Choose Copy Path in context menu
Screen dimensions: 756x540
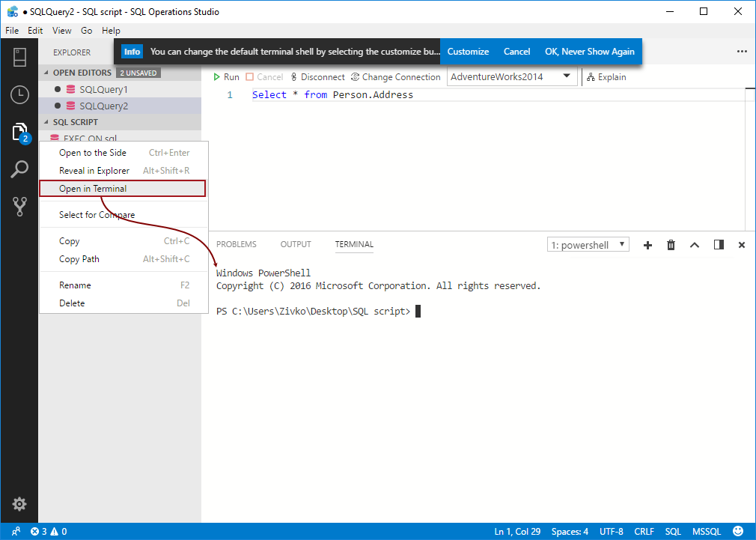[124, 258]
